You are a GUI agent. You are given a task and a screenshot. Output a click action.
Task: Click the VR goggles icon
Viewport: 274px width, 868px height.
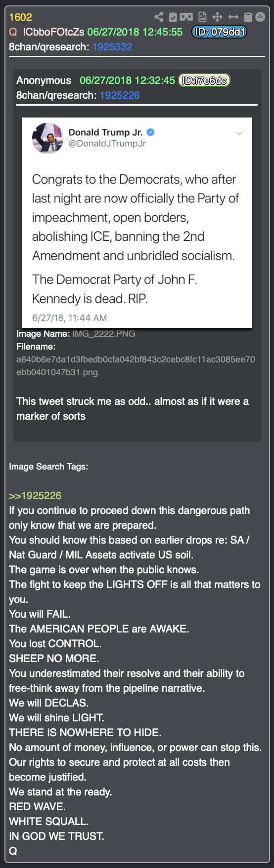(x=186, y=17)
